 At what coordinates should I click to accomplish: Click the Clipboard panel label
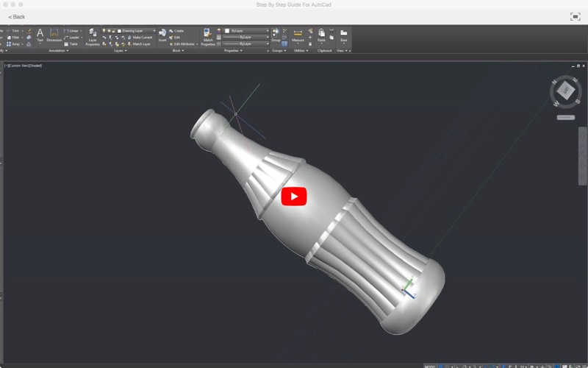click(x=324, y=51)
